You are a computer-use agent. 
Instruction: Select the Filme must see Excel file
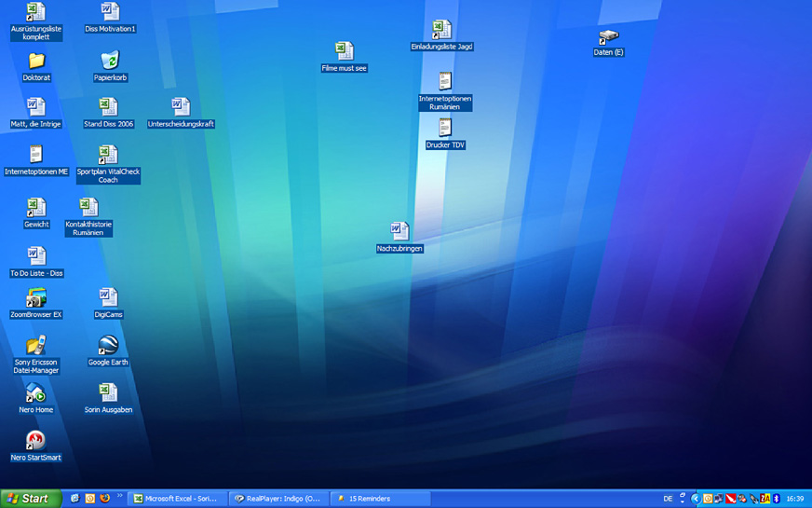coord(344,51)
